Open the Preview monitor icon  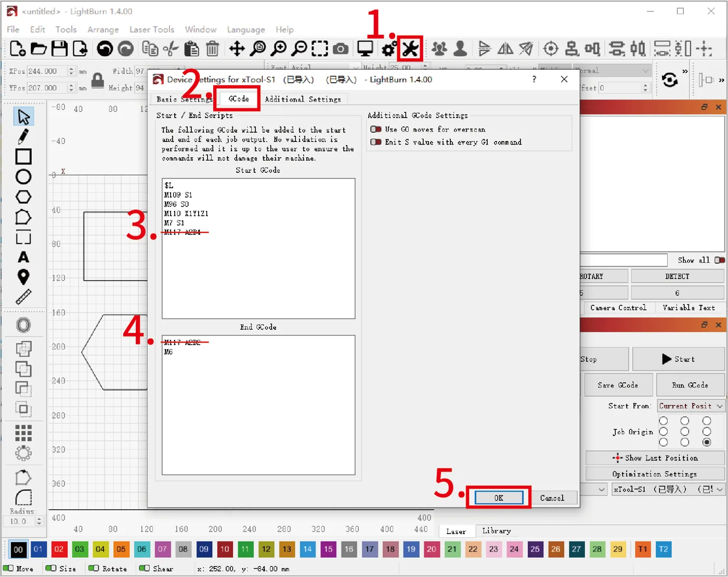click(x=365, y=49)
